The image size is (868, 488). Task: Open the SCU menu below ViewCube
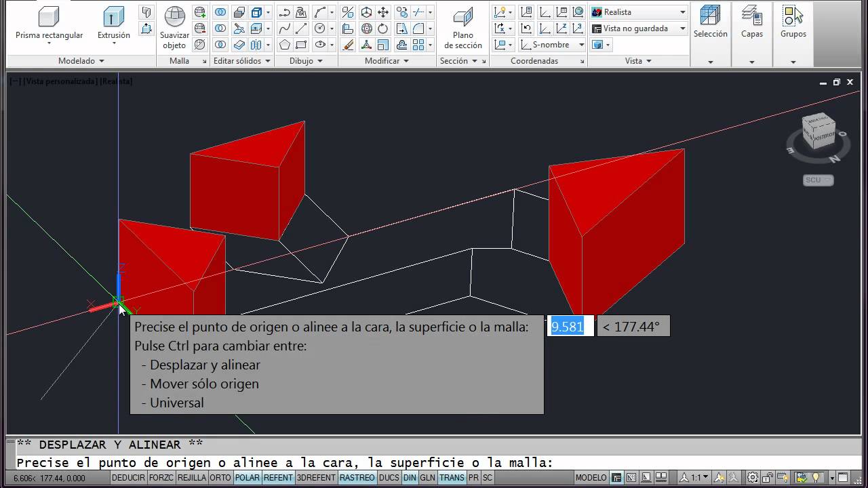(x=818, y=180)
